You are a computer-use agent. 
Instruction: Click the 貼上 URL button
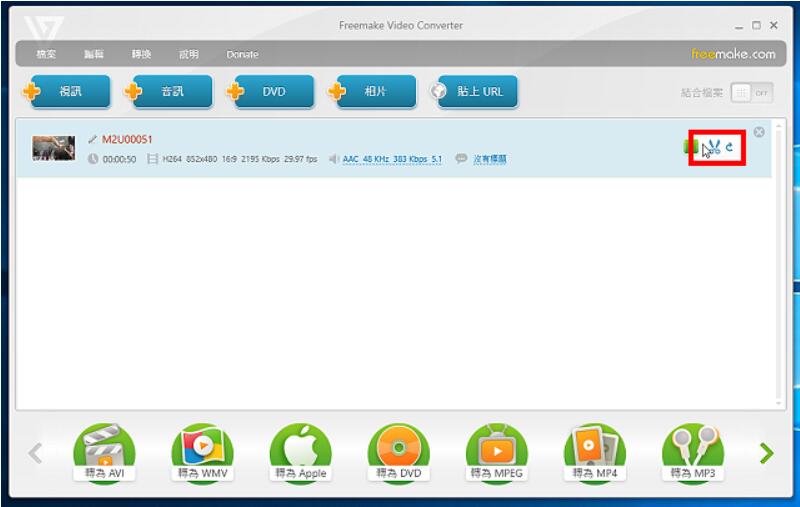(474, 92)
